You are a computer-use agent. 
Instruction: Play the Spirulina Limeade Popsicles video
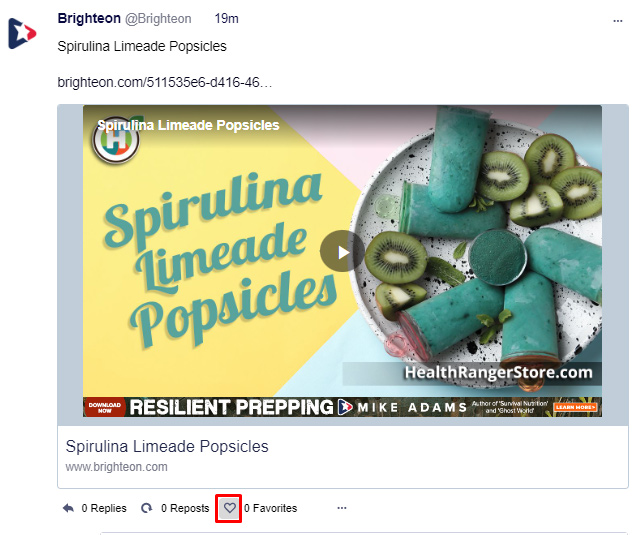[x=342, y=252]
